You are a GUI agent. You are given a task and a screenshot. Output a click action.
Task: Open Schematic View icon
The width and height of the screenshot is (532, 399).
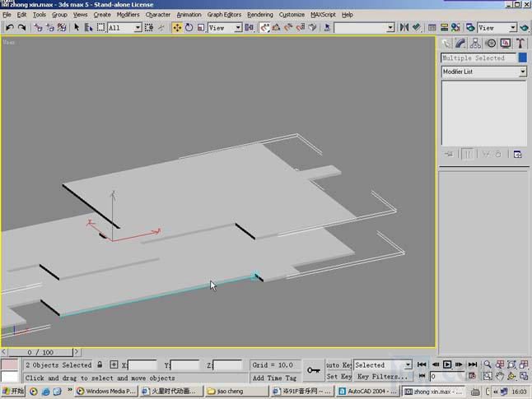pyautogui.click(x=444, y=27)
